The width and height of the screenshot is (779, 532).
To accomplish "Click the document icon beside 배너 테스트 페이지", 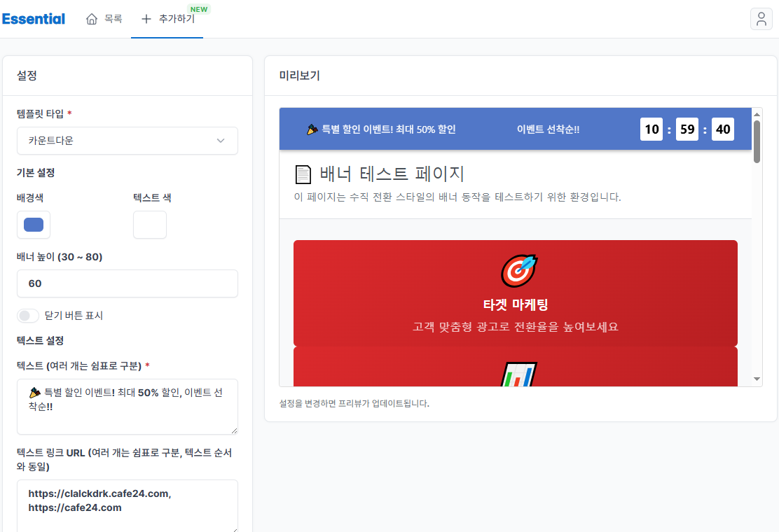I will tap(303, 174).
